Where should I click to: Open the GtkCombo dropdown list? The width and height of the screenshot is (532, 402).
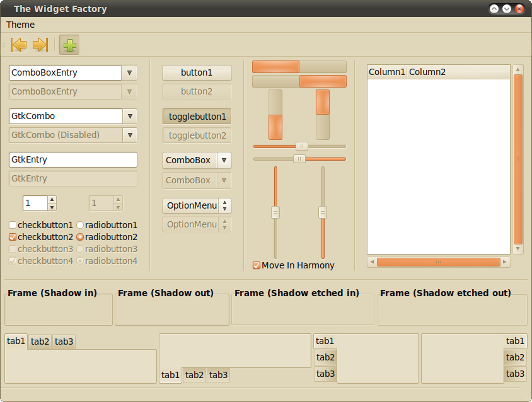click(x=129, y=117)
